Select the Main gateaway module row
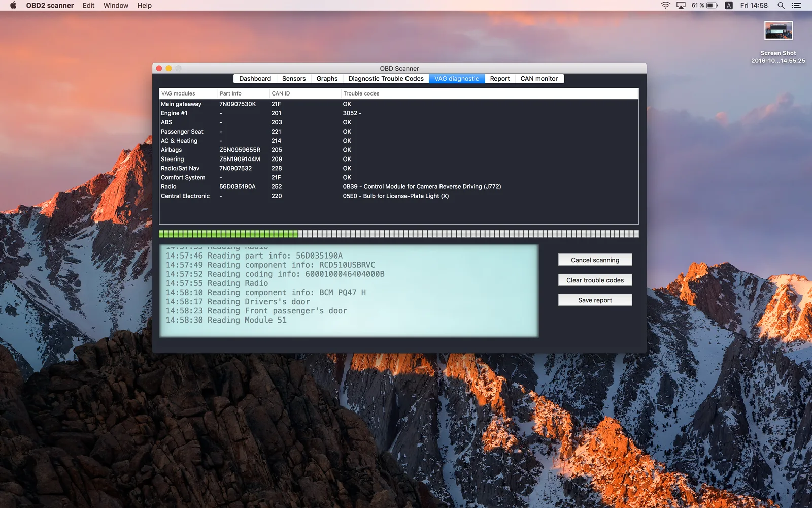The image size is (812, 508). coord(399,104)
